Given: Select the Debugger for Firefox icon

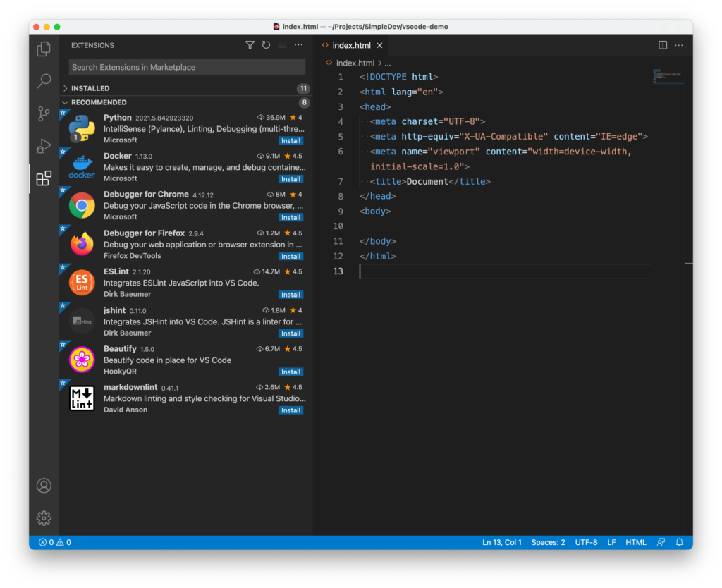Looking at the screenshot, I should [82, 244].
